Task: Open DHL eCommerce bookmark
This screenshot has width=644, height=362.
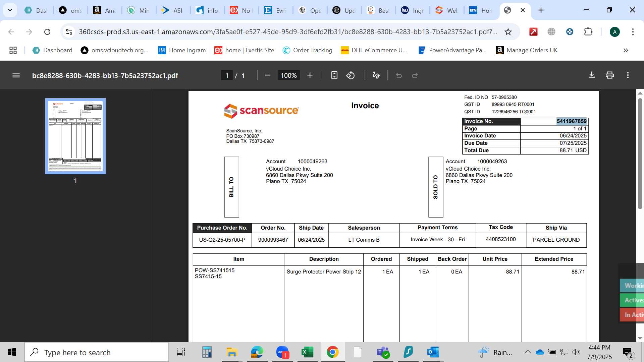Action: click(x=374, y=50)
